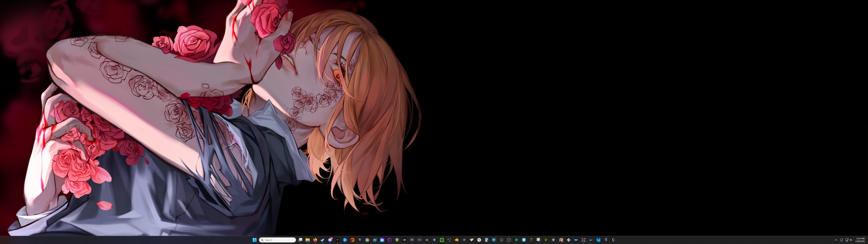The height and width of the screenshot is (244, 868).
Task: Open the Calculator app
Action: tap(486, 240)
